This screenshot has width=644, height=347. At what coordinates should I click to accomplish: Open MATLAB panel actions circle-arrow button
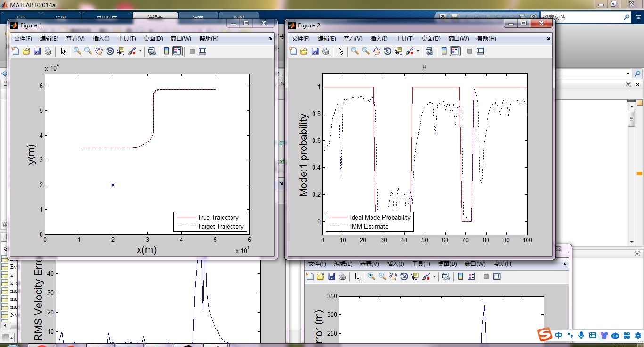coord(628,84)
